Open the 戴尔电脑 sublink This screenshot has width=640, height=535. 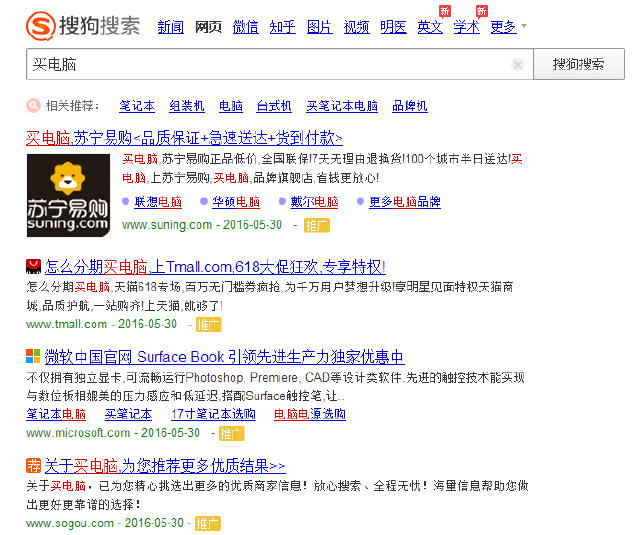coord(314,202)
